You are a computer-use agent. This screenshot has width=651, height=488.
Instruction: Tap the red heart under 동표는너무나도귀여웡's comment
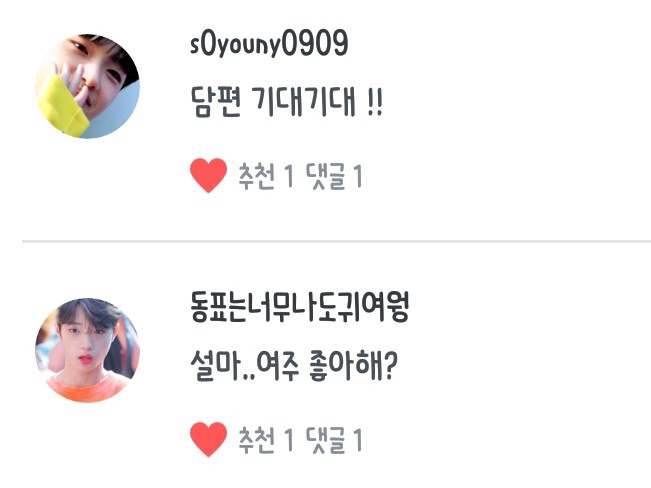(208, 439)
